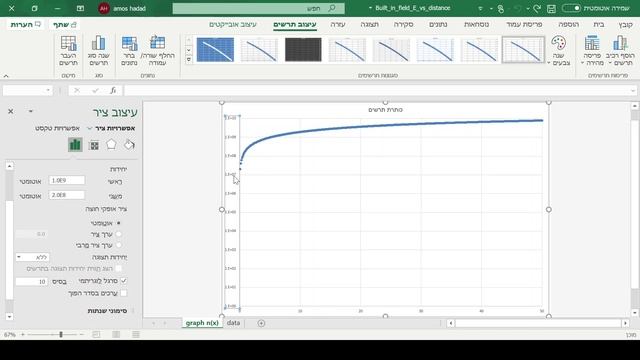Click the Comments button
Viewport: 640px width, 360px height.
pos(26,25)
